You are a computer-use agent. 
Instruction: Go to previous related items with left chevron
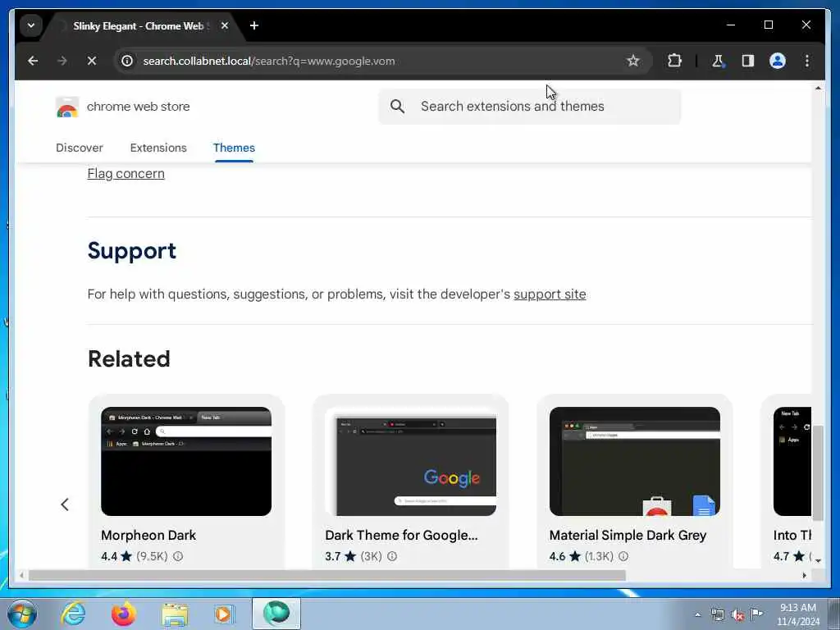pyautogui.click(x=65, y=504)
